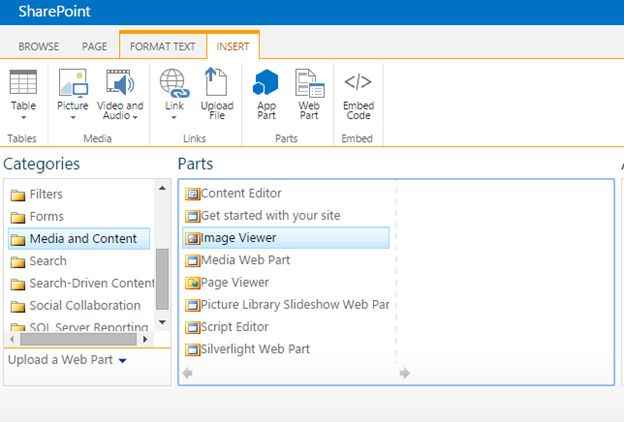Click the categories scroll down arrow
Screen dimensions: 624x422
pos(162,322)
